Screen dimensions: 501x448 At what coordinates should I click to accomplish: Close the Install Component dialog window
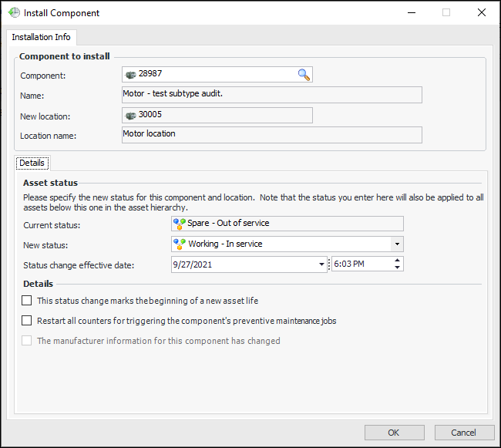tap(482, 13)
